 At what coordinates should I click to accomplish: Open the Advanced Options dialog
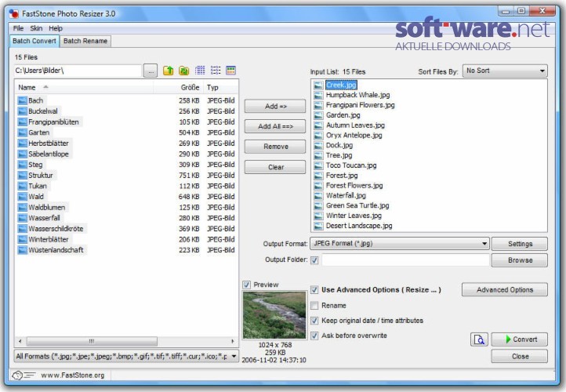(505, 290)
